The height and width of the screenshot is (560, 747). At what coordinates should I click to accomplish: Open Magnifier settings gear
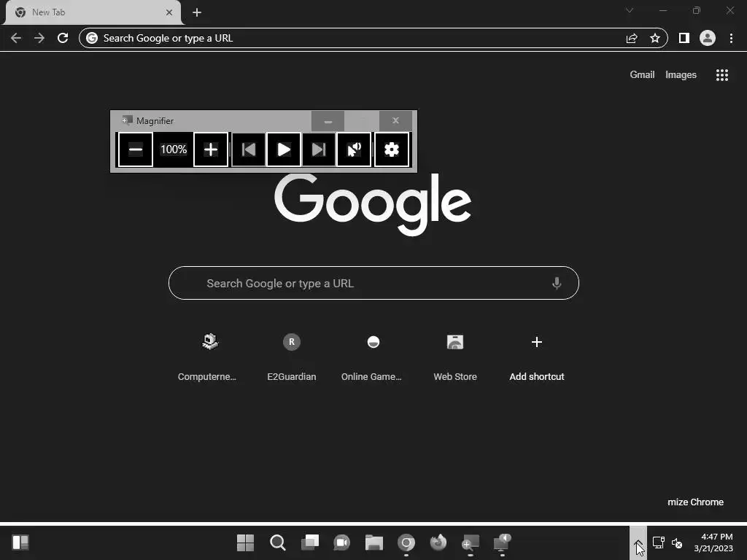point(392,149)
